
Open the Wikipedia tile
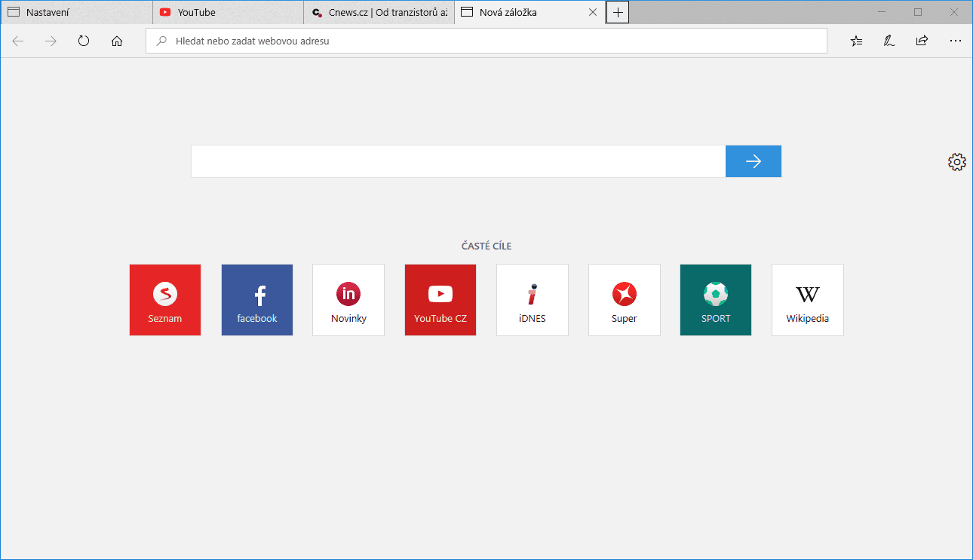808,300
